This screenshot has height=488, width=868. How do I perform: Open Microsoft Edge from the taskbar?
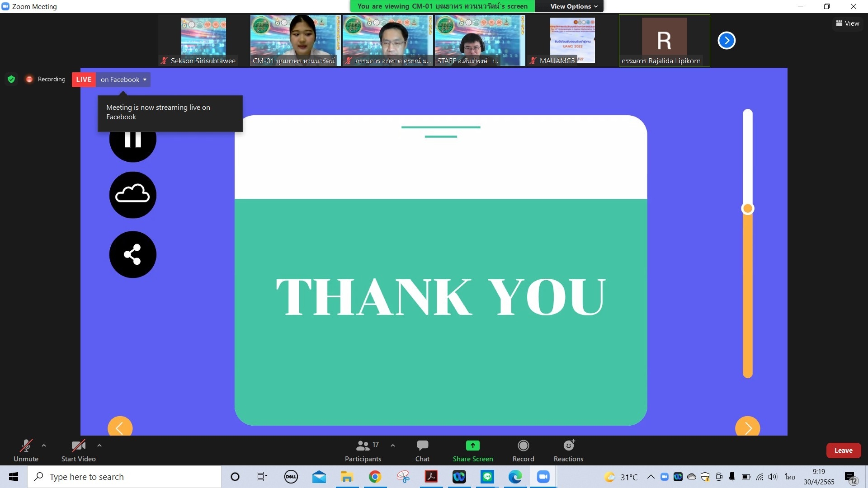click(x=515, y=477)
